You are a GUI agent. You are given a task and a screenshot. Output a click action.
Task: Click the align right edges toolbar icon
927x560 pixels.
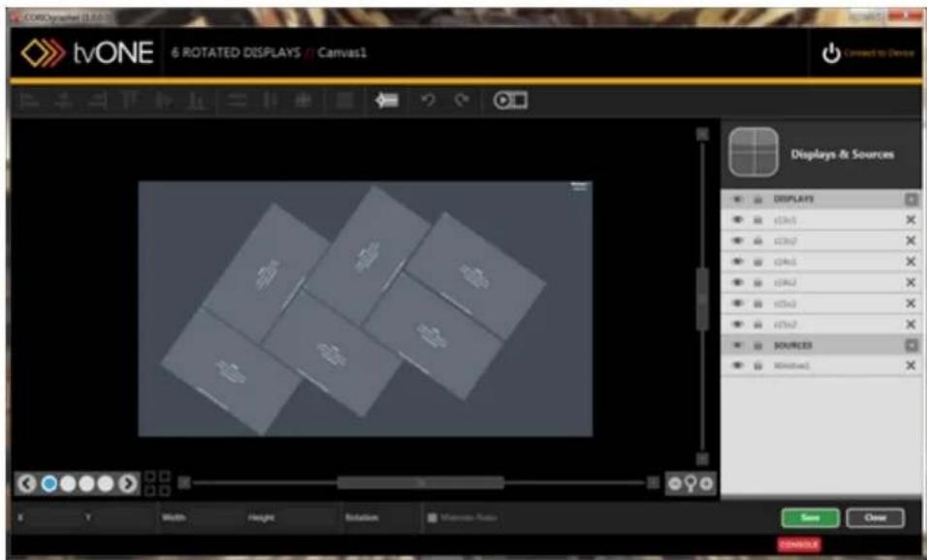(97, 101)
